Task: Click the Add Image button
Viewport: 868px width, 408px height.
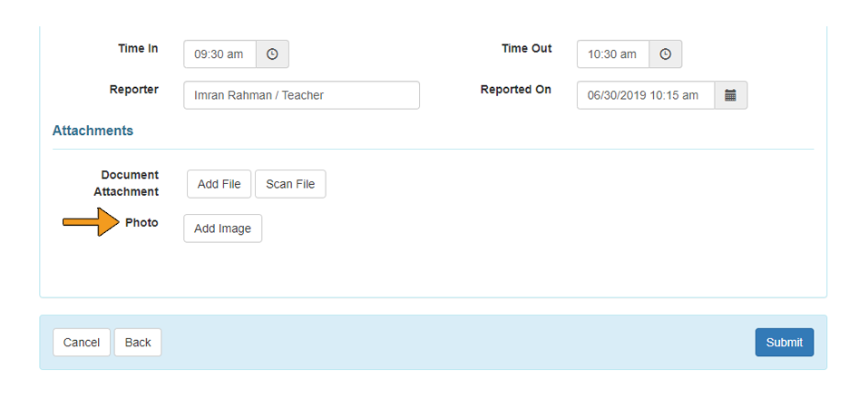Action: click(x=222, y=228)
